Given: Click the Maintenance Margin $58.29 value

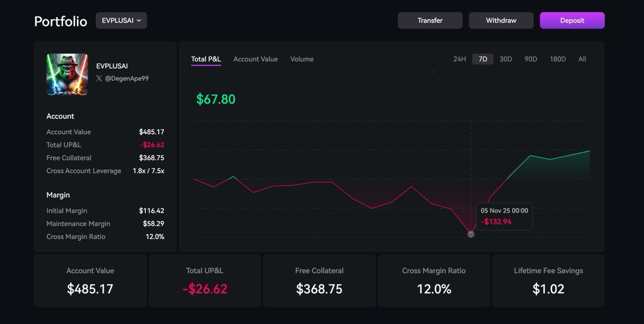Looking at the screenshot, I should click(153, 224).
